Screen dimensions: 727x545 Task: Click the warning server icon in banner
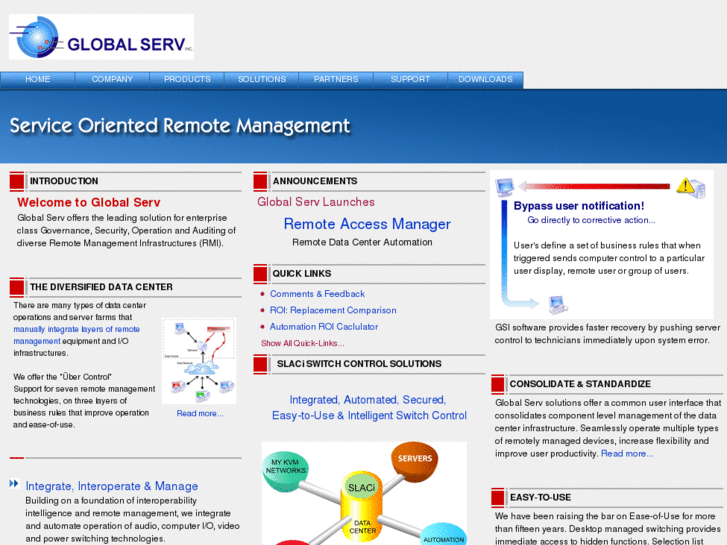[691, 187]
